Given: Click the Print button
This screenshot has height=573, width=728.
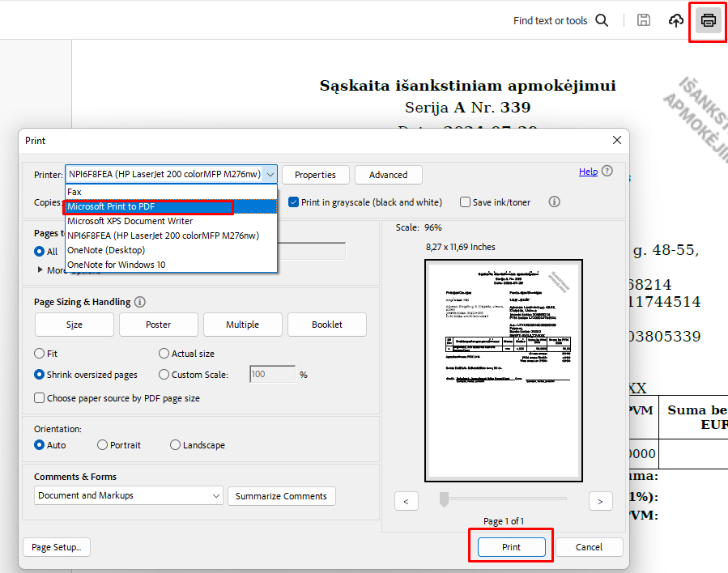Looking at the screenshot, I should click(x=510, y=546).
